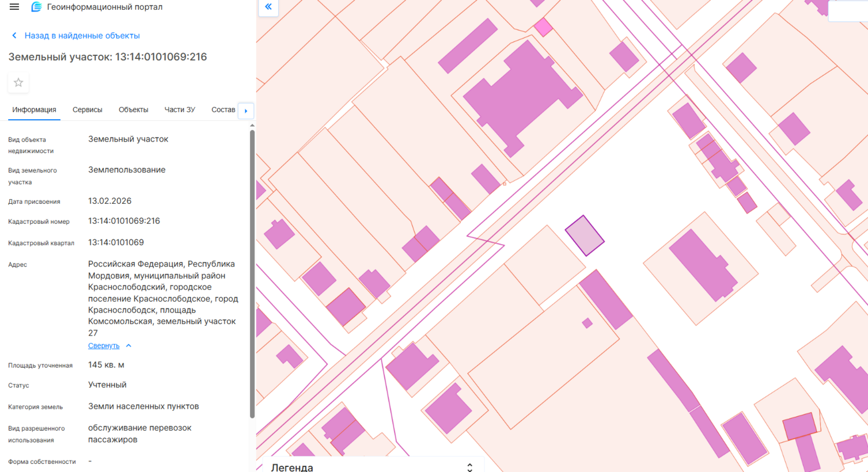Click the scrollbar up arrow

coord(252,125)
